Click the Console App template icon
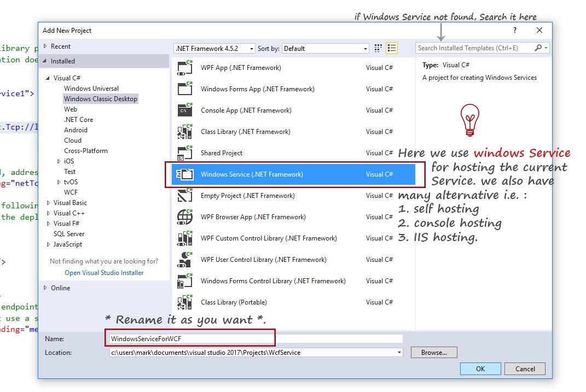 coord(184,110)
